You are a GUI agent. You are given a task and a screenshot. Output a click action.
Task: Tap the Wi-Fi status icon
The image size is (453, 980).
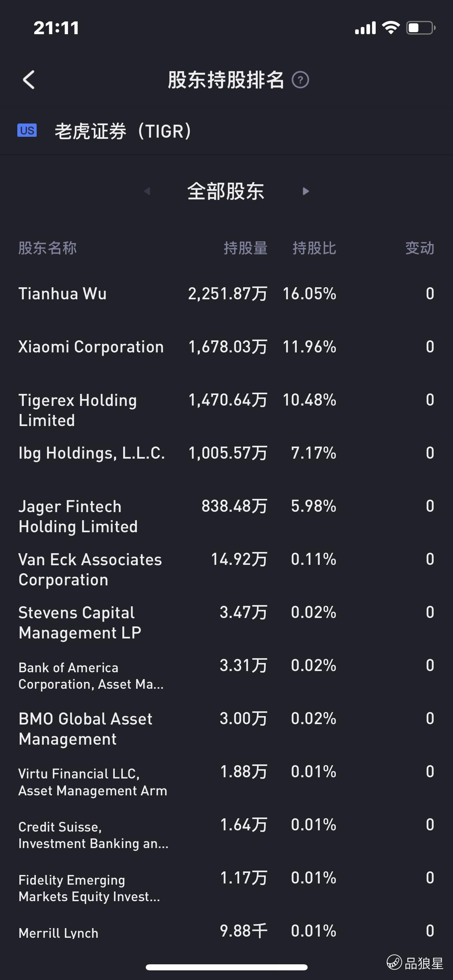click(391, 28)
